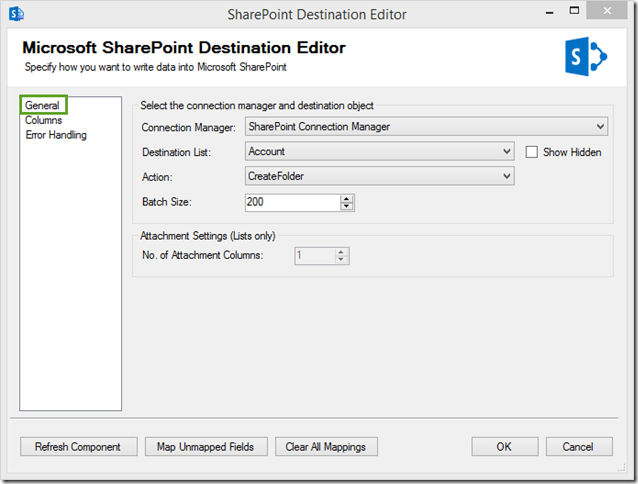Minimize the SharePoint Destination Editor window
The height and width of the screenshot is (484, 638).
pyautogui.click(x=550, y=12)
